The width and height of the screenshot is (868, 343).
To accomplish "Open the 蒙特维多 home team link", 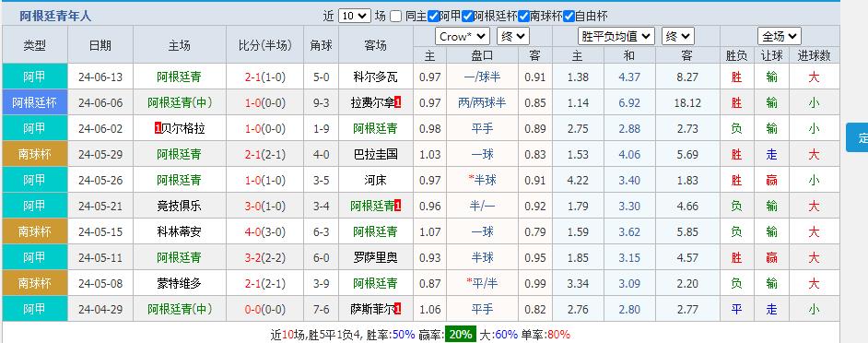I will 180,283.
